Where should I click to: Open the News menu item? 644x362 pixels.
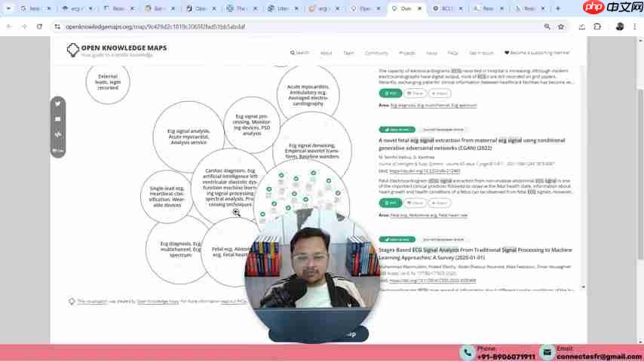click(431, 53)
